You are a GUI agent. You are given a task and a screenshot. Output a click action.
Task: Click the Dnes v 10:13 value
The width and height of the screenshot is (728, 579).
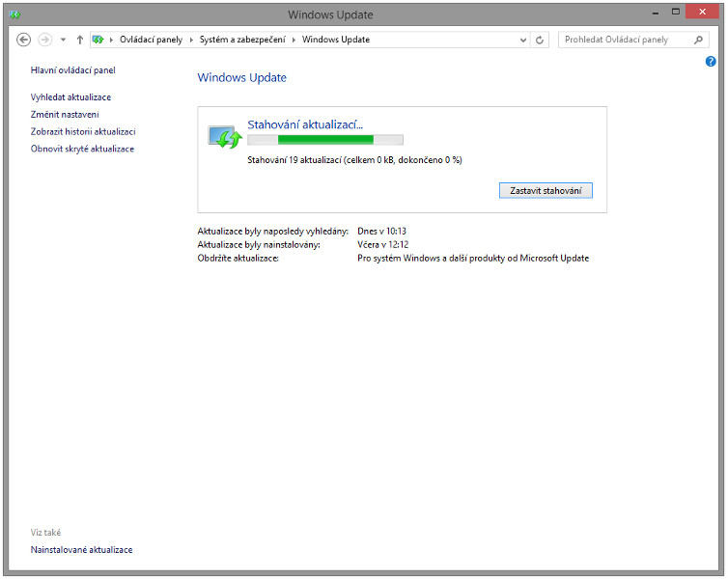coord(381,231)
